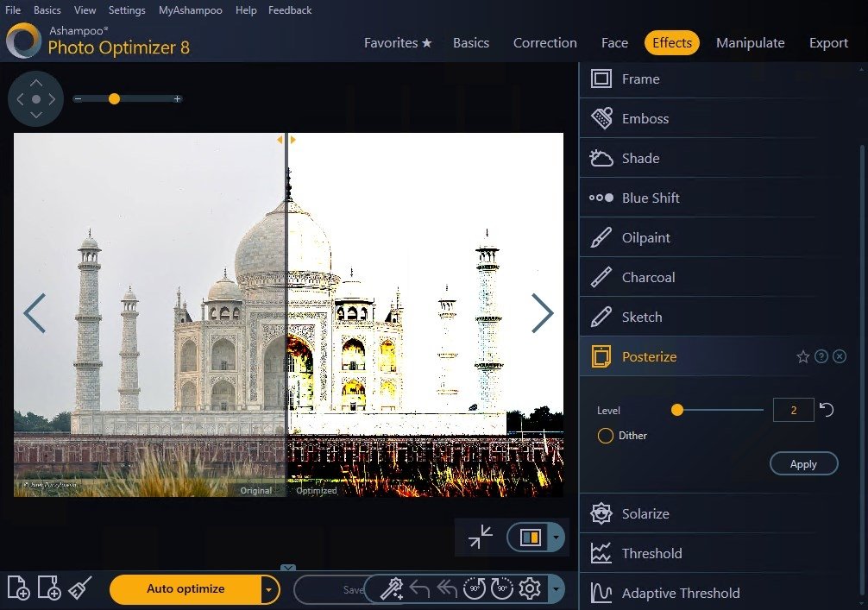Click the add file icon in bottom toolbar
The width and height of the screenshot is (868, 610).
click(18, 588)
